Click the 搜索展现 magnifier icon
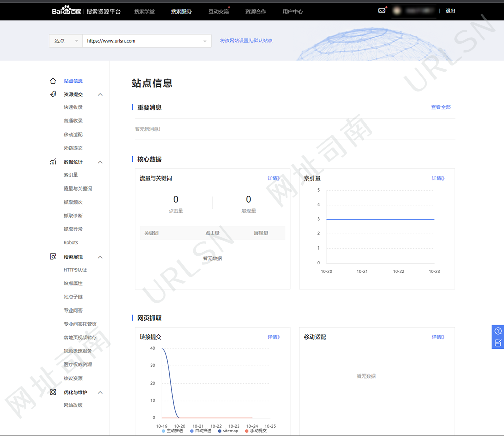 point(53,257)
